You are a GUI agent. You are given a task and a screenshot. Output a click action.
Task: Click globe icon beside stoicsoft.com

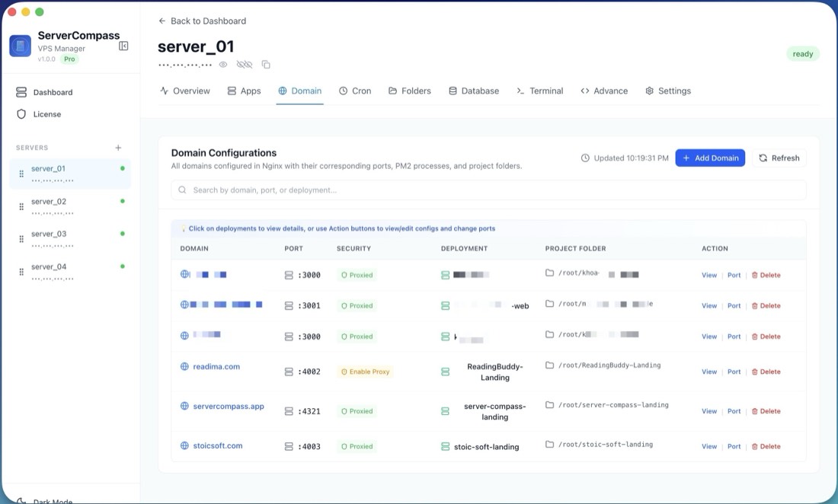click(x=184, y=445)
